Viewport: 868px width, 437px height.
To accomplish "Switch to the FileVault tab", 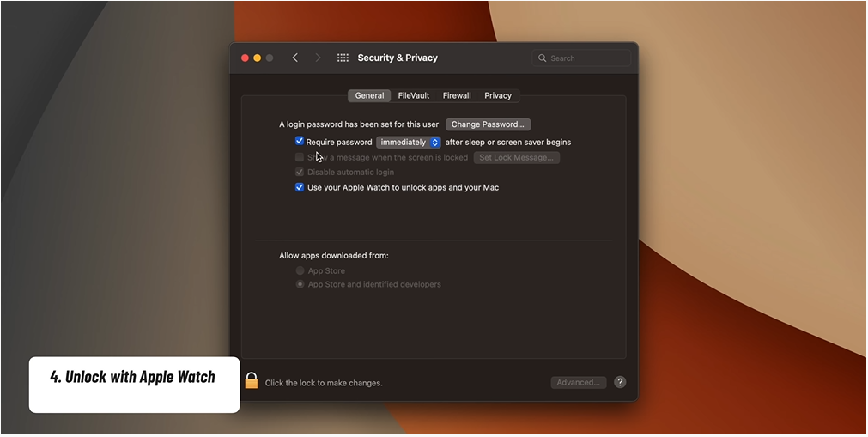I will tap(414, 95).
